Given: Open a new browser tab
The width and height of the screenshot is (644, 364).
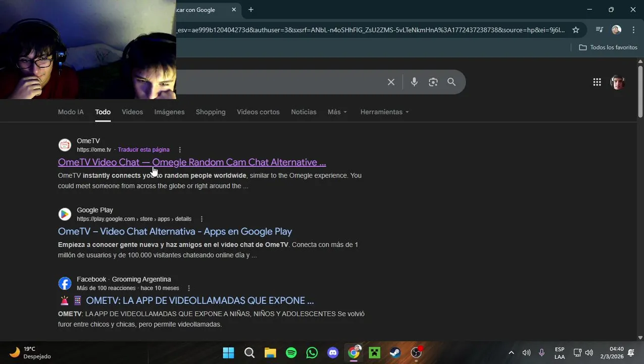Looking at the screenshot, I should coord(251,10).
